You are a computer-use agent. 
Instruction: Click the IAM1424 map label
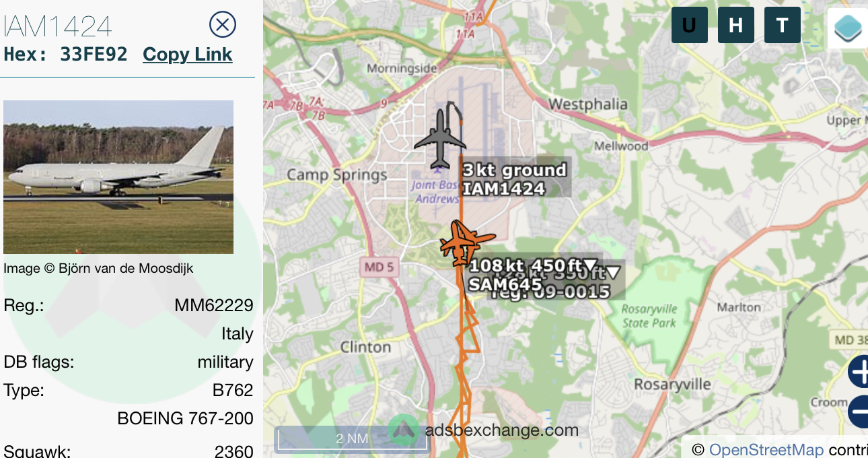[x=503, y=189]
